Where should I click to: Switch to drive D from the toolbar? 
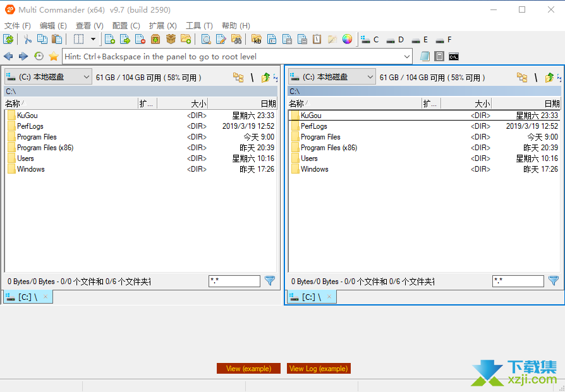click(395, 40)
